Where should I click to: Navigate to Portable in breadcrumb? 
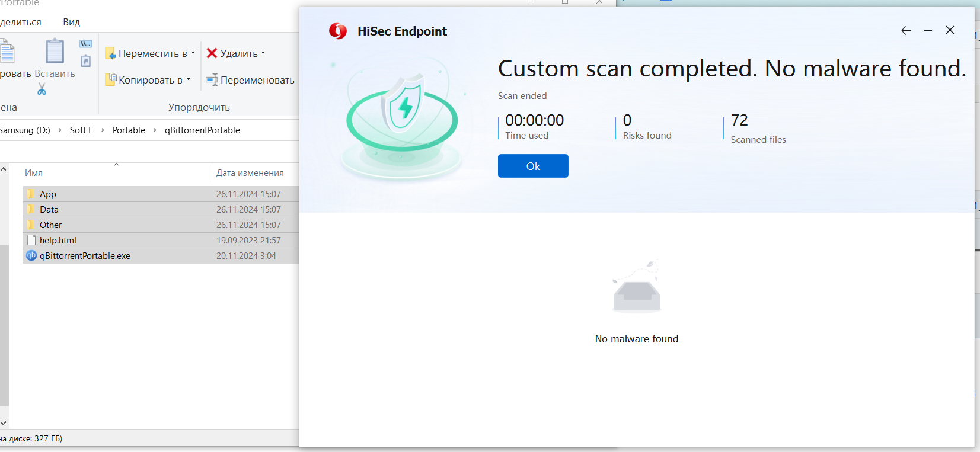(129, 130)
